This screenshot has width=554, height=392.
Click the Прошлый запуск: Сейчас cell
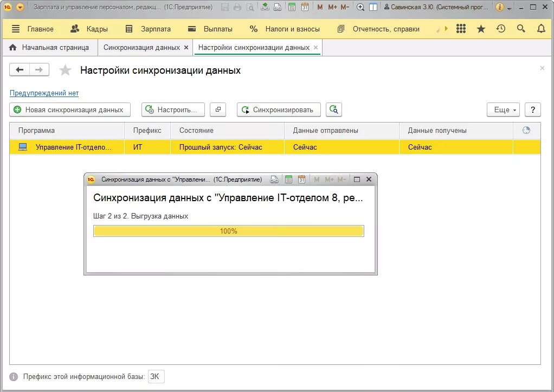[227, 147]
